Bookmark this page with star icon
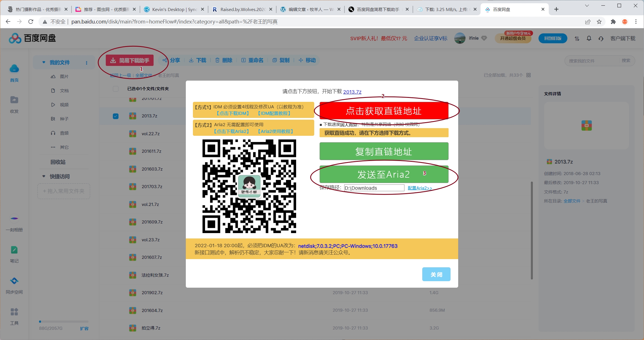This screenshot has height=340, width=644. point(599,22)
